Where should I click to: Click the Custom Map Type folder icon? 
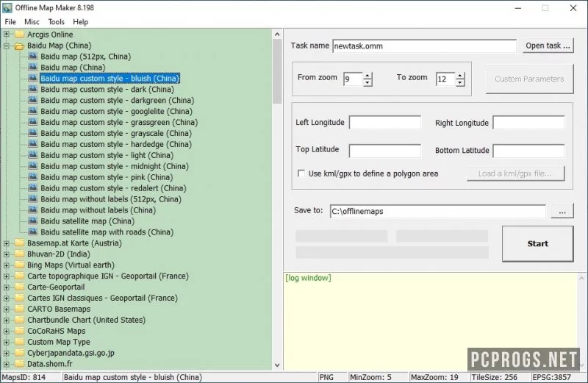coord(20,342)
